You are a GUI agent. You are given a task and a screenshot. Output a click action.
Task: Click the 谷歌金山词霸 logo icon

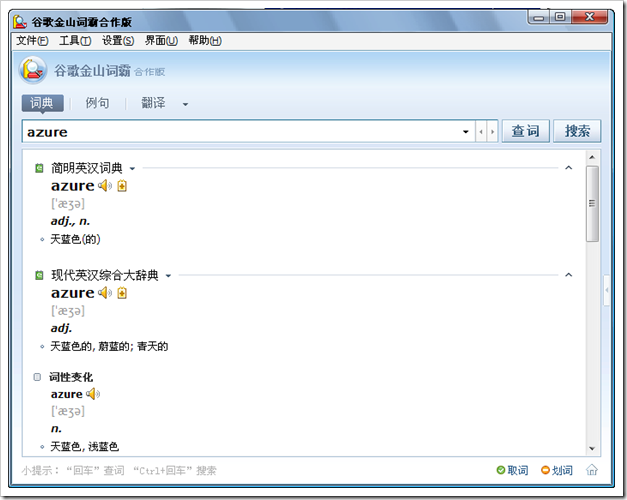(x=33, y=70)
